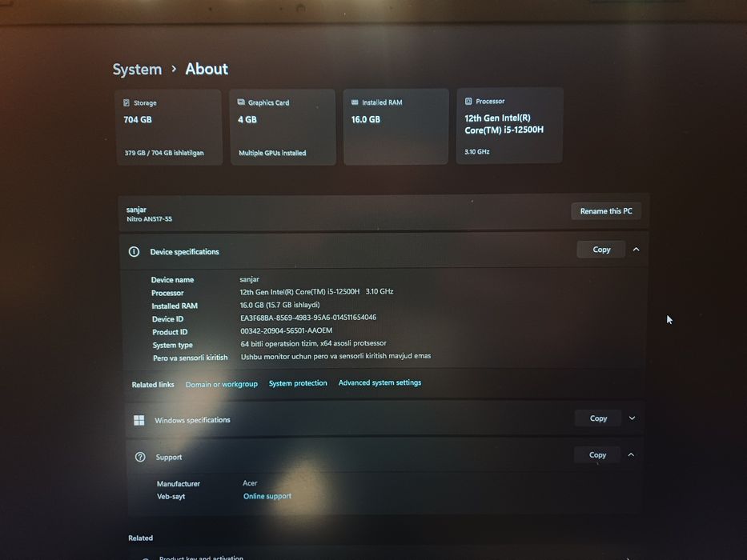
Task: Click the 379 GB / 704 GB ishlatilgan text
Action: [x=164, y=153]
